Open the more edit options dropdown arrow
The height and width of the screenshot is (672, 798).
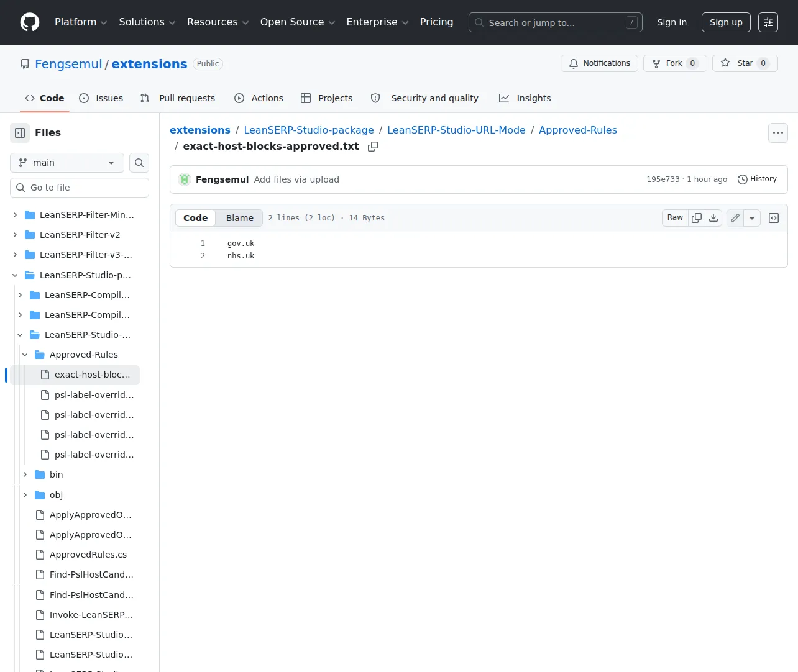(x=752, y=218)
